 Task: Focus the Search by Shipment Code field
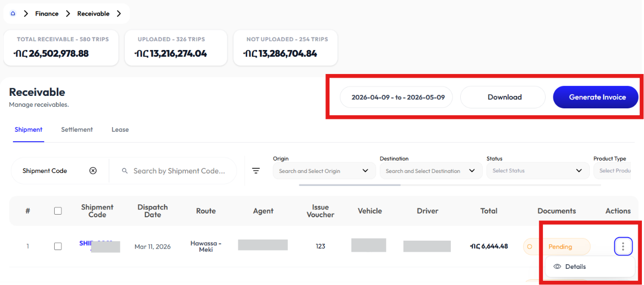tap(179, 170)
